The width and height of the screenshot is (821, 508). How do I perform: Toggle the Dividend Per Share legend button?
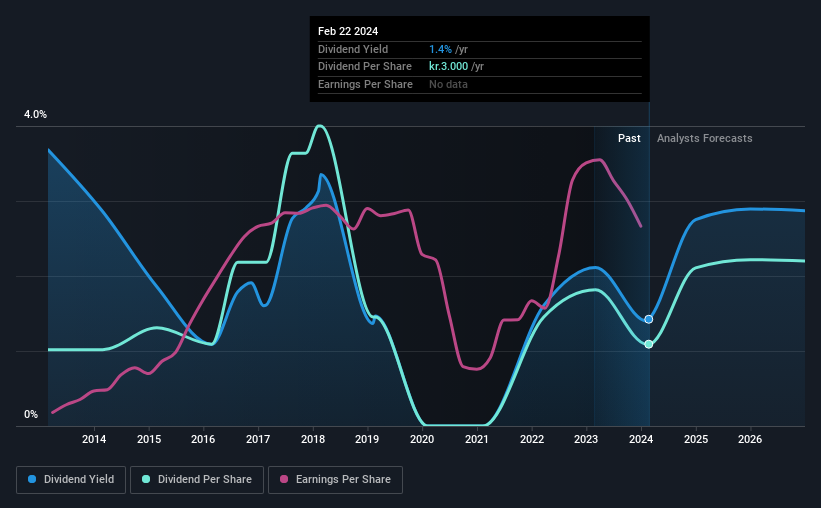pos(197,480)
